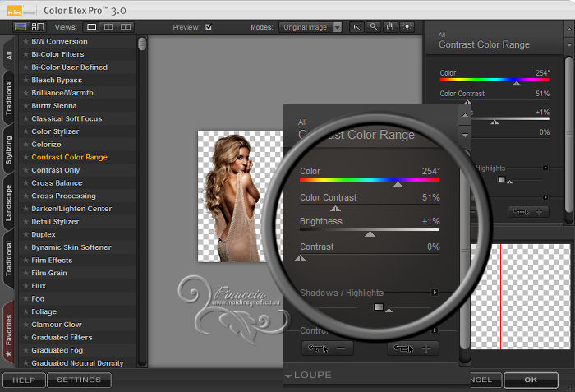
Task: Add a minus control point
Action: click(x=328, y=348)
